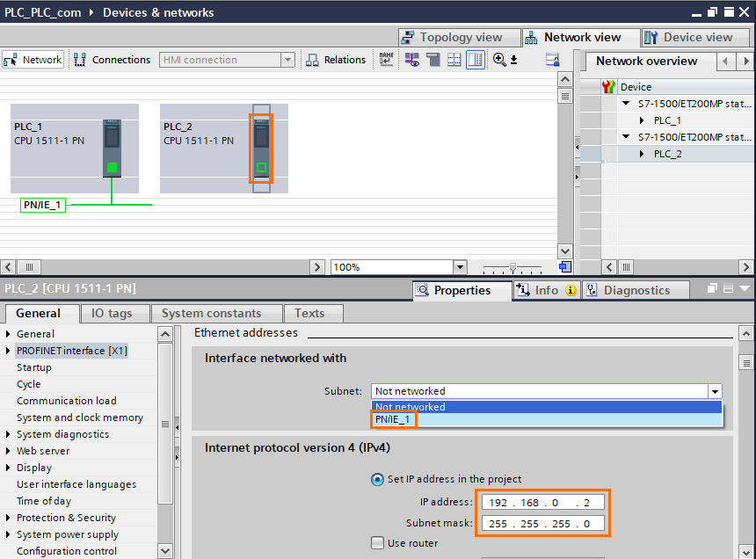Click the user settings window icon
The image size is (756, 559).
click(x=553, y=60)
